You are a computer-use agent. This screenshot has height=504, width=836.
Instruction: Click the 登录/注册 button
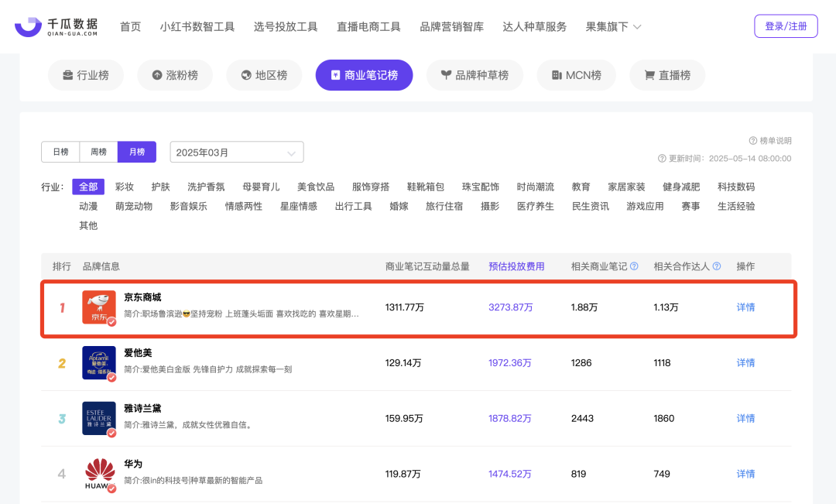click(x=786, y=26)
